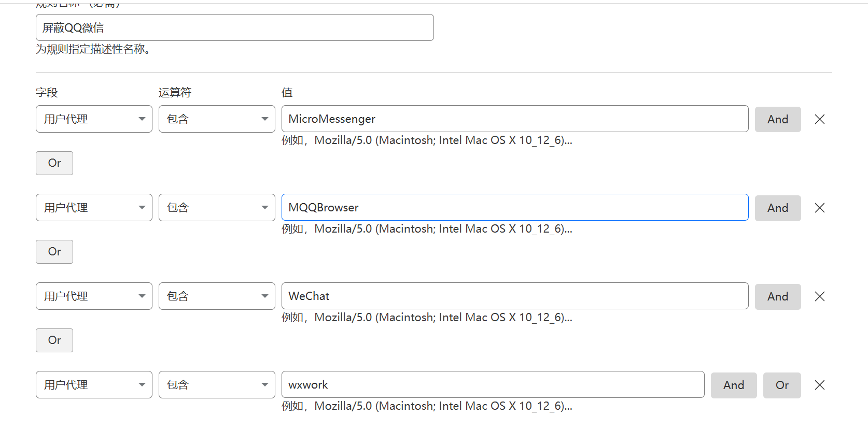The image size is (868, 430).
Task: Open operator dropdown in MicroMessenger row
Action: click(217, 119)
